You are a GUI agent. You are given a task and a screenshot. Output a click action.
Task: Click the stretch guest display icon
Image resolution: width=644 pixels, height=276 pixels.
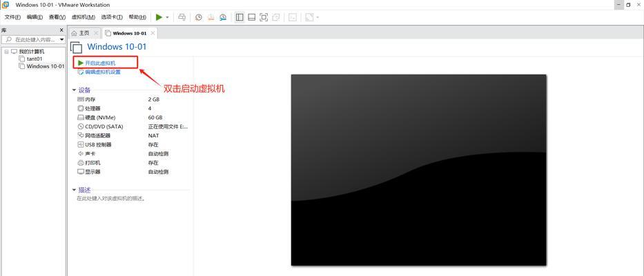tap(309, 17)
